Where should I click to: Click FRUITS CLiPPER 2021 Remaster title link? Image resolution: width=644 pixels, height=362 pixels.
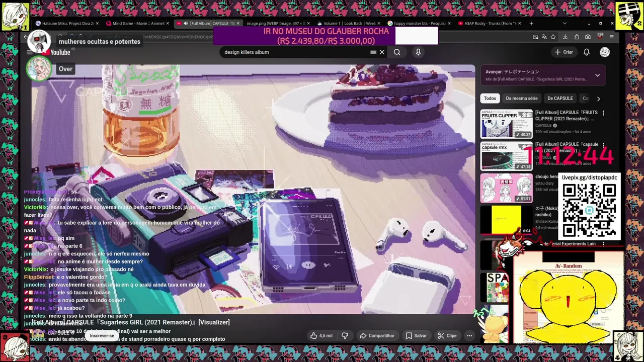pyautogui.click(x=567, y=116)
